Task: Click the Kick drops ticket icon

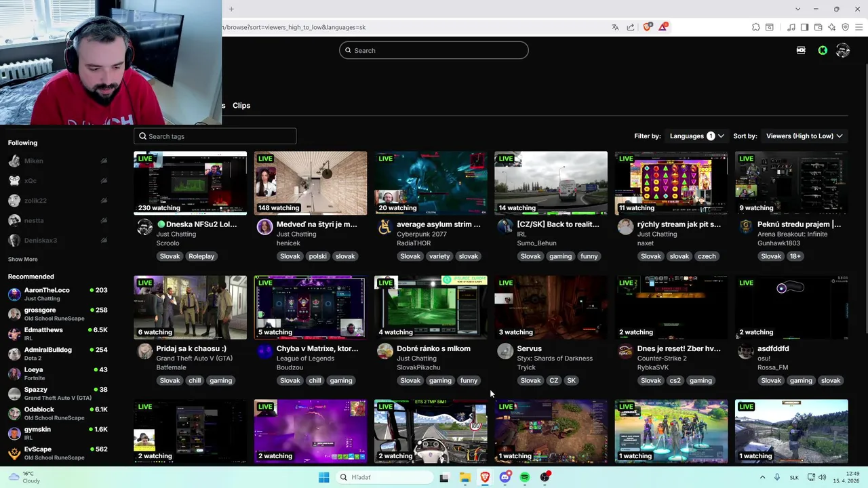Action: (x=801, y=50)
